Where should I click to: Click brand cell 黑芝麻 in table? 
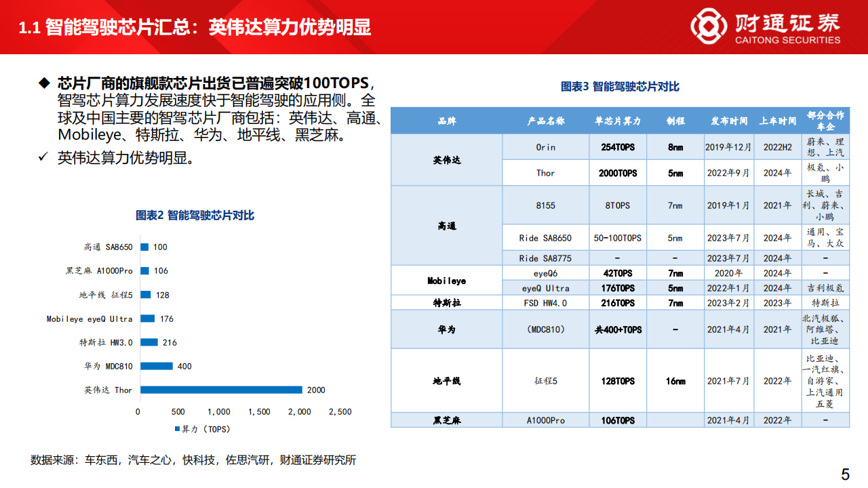[x=447, y=420]
